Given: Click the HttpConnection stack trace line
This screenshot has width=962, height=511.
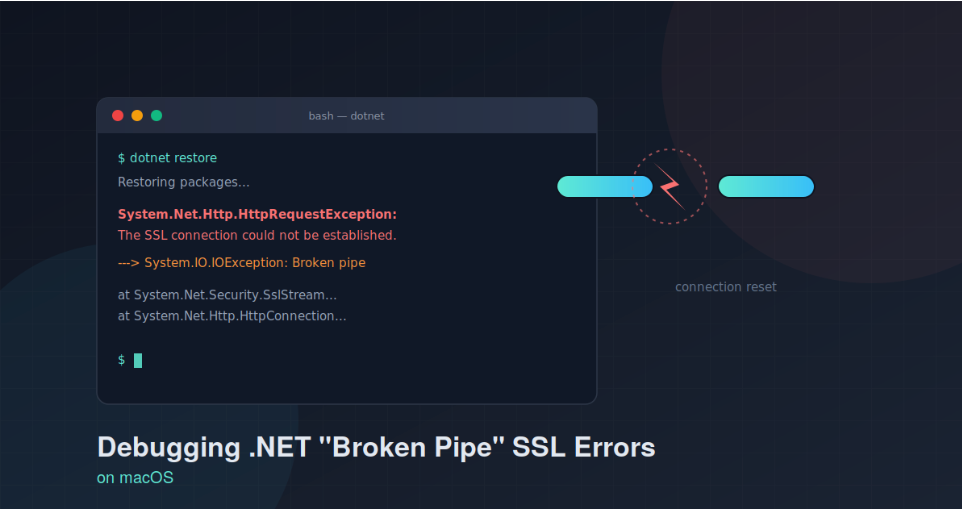Looking at the screenshot, I should 233,316.
